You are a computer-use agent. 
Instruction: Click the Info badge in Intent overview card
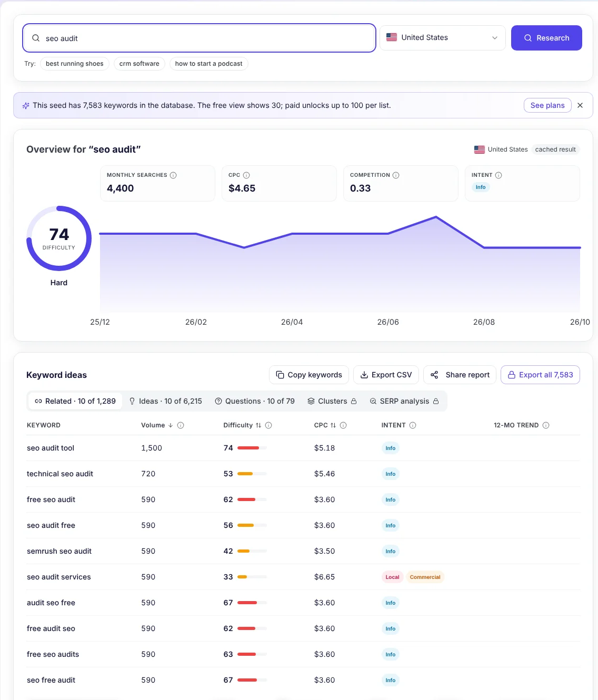click(x=481, y=187)
